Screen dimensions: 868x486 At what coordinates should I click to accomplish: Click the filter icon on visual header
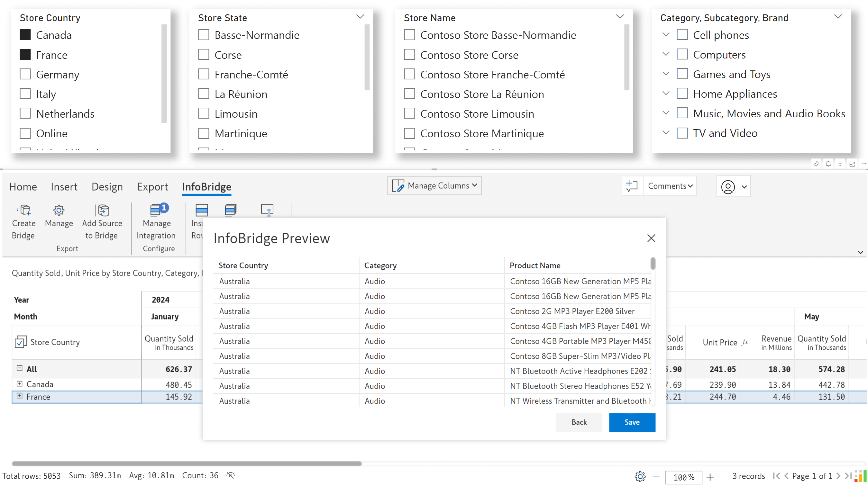point(840,164)
